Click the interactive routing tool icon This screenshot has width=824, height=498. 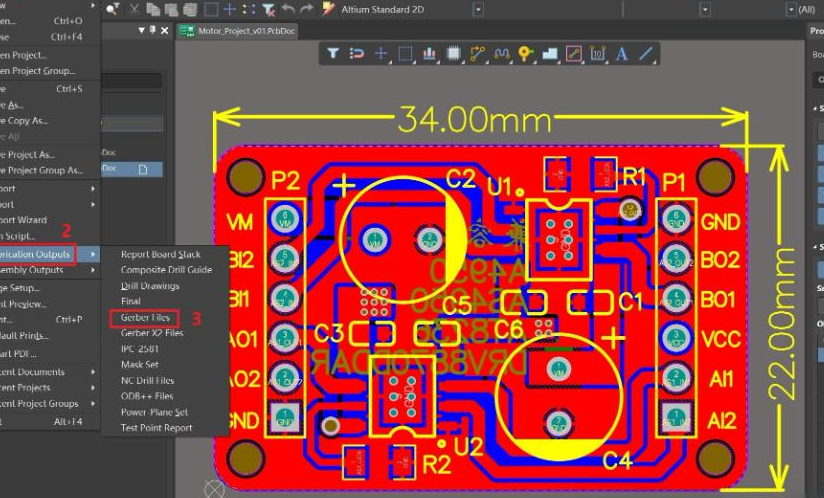click(x=478, y=53)
